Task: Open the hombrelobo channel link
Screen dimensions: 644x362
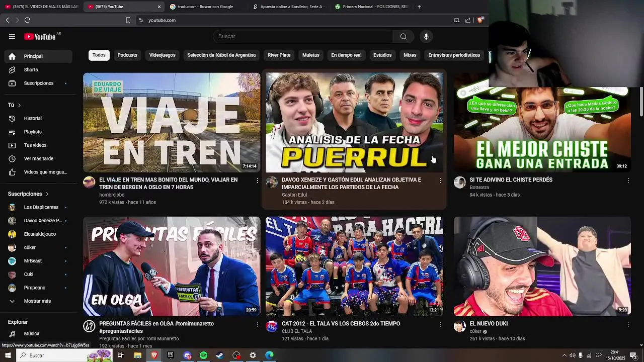Action: 112,195
